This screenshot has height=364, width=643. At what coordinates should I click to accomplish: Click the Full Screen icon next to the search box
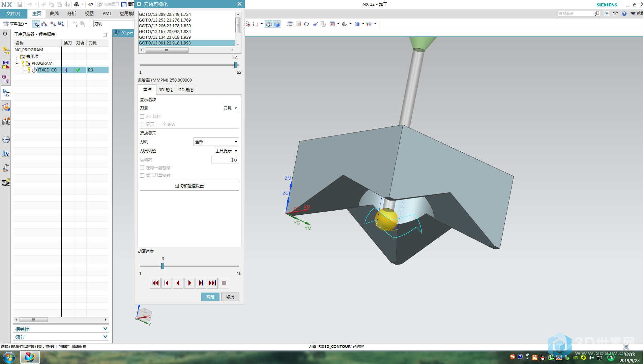click(x=607, y=13)
